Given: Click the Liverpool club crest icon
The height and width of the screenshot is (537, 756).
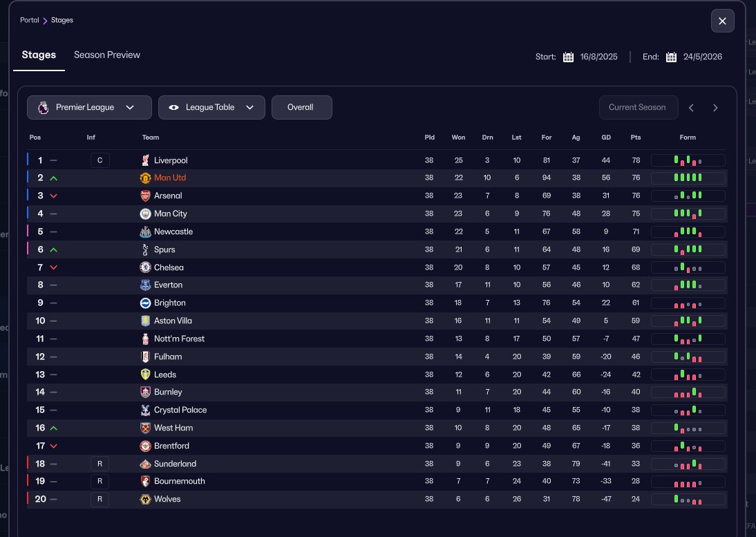Looking at the screenshot, I should [145, 160].
